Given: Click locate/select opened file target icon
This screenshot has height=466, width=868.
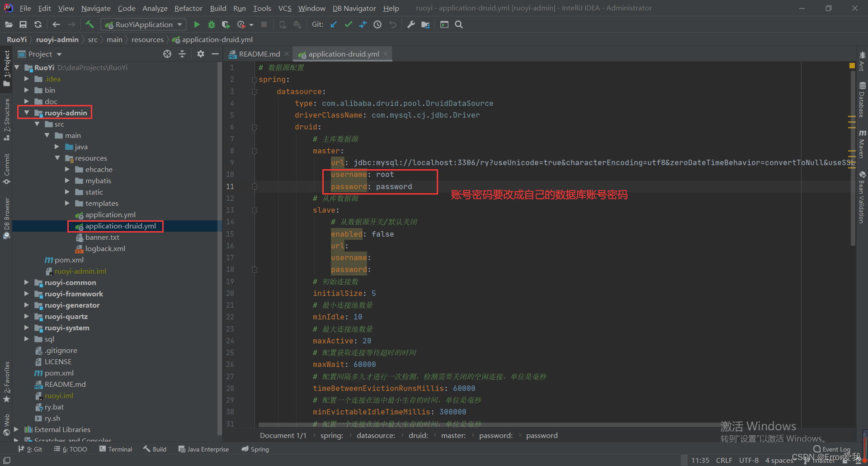Looking at the screenshot, I should pyautogui.click(x=167, y=54).
